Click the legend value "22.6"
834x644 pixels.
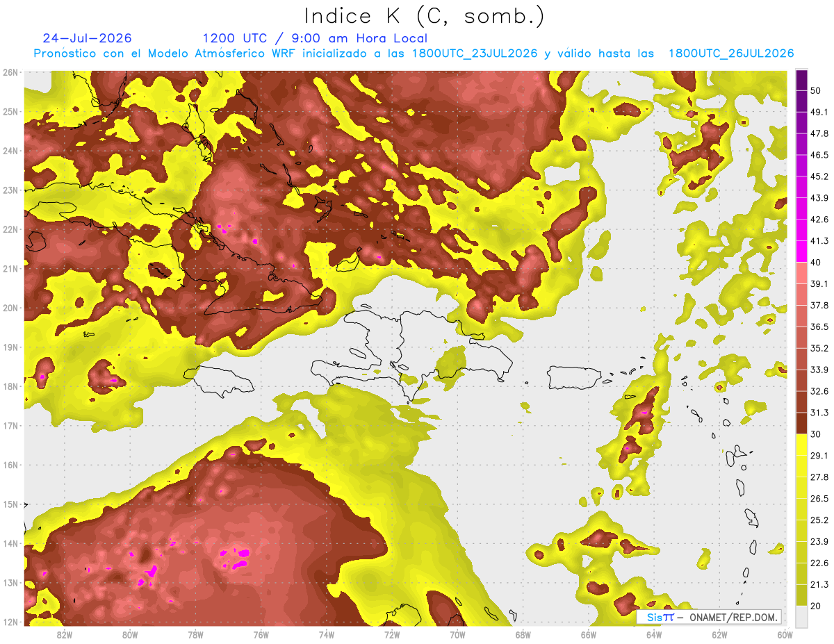pyautogui.click(x=819, y=563)
